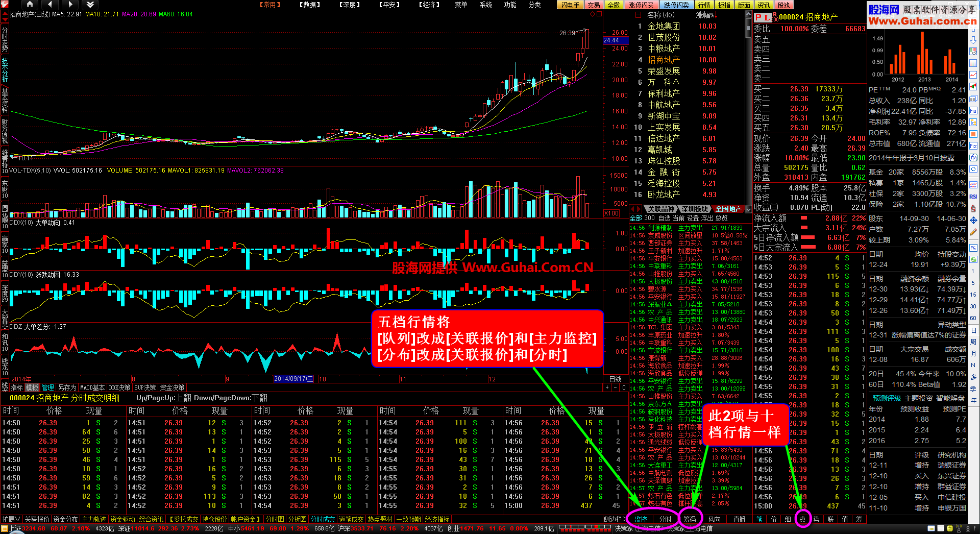Click the minus zoom button below the chart
The image size is (980, 534).
click(x=615, y=387)
